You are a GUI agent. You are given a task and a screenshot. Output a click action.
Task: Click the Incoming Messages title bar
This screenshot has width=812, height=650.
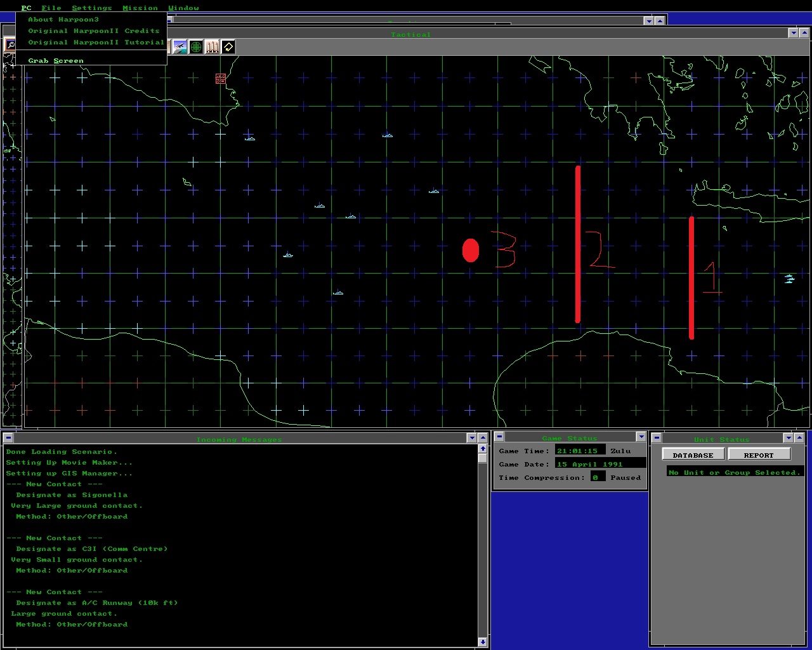point(239,439)
